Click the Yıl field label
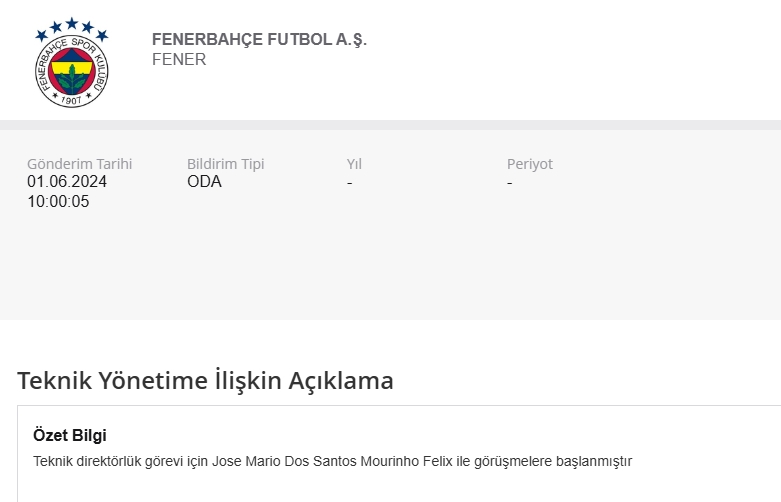The image size is (781, 502). coord(354,164)
